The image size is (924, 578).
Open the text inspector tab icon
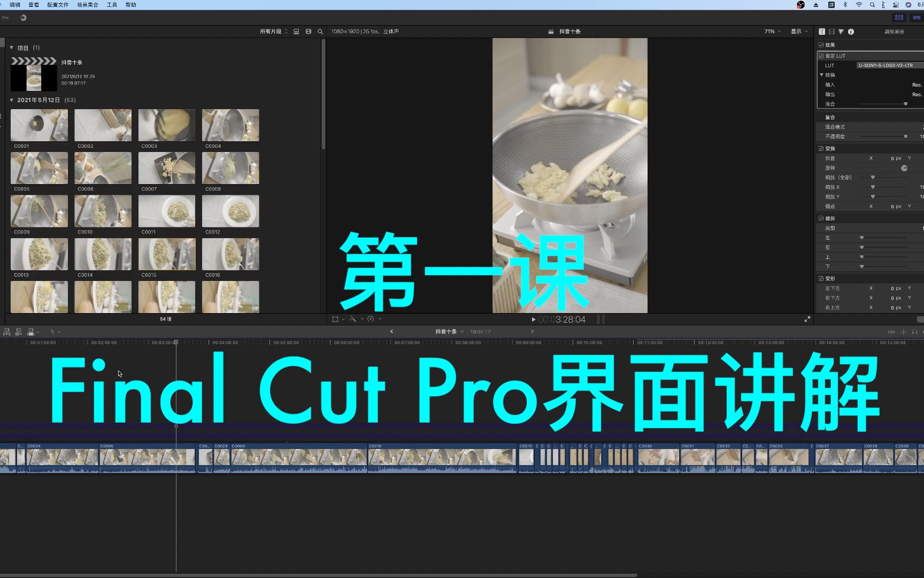coord(822,32)
